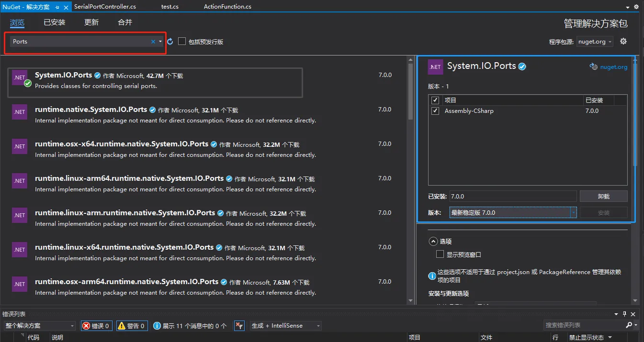Open the document tab overflow dropdown arrow
This screenshot has height=342, width=644.
coord(628,7)
